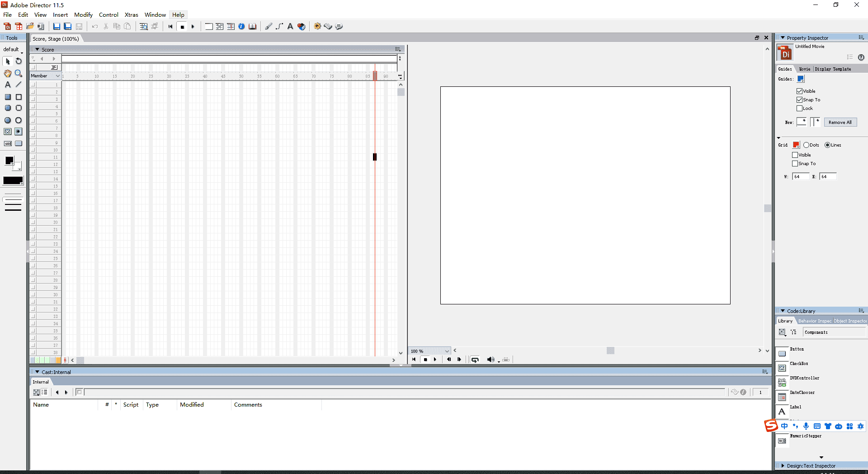Rewind the movie from main toolbar
868x474 pixels.
pyautogui.click(x=170, y=26)
